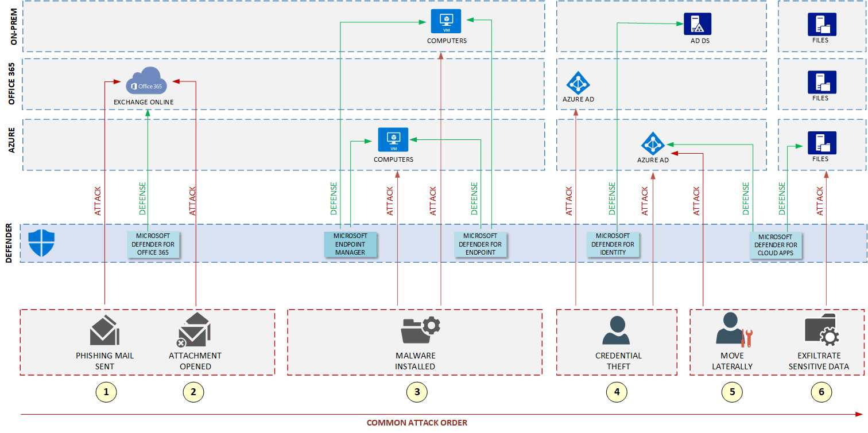This screenshot has height=433, width=868.
Task: Click the PHISHING MAIL SENT caption
Action: [x=104, y=361]
